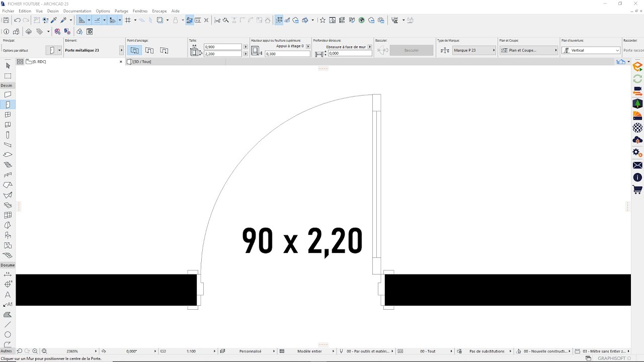
Task: Open the Fenêtres menu
Action: pyautogui.click(x=140, y=11)
